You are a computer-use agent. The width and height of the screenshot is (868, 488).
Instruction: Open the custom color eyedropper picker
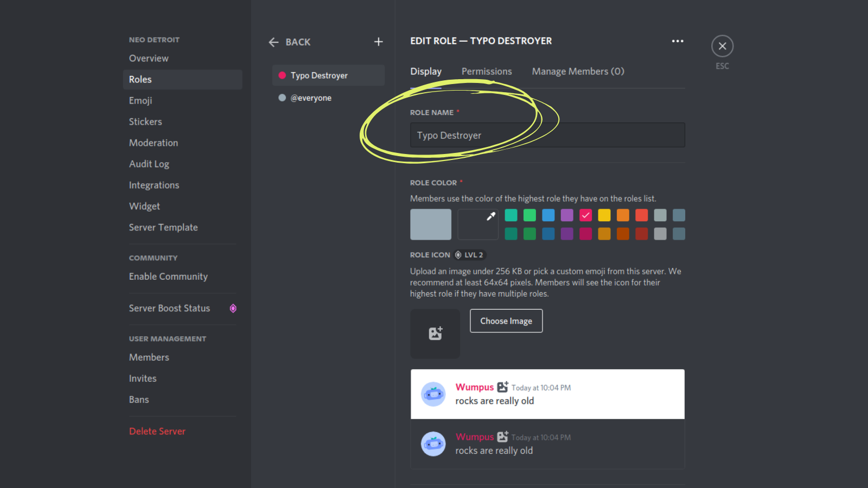477,224
